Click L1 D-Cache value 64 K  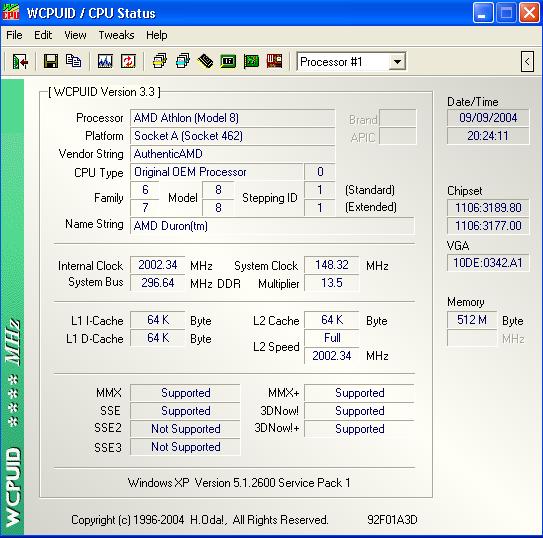pos(158,338)
